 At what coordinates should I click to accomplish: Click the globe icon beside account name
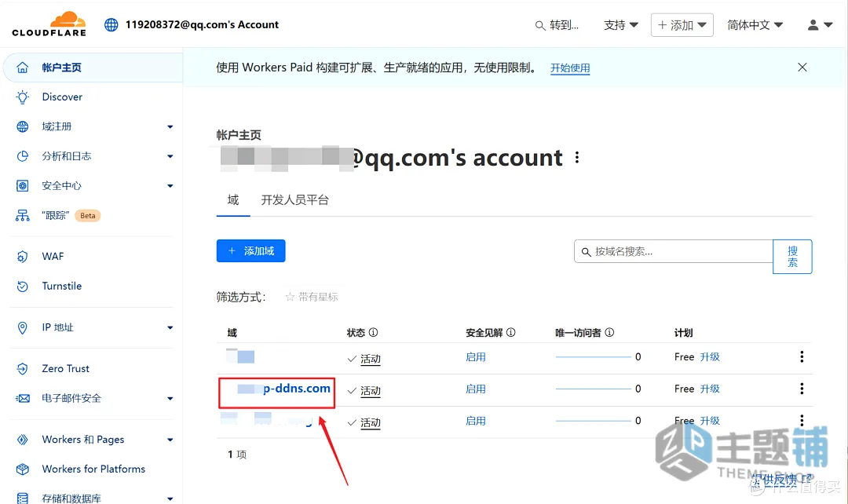coord(111,25)
